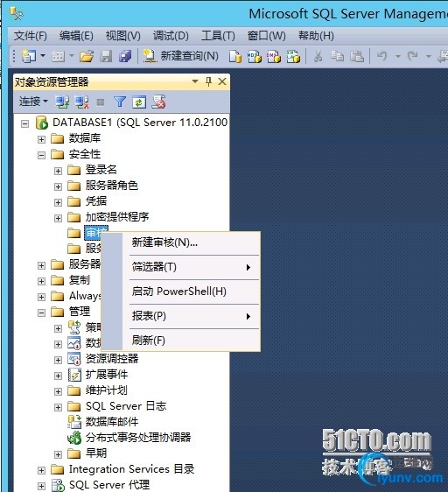Expand SQL Server 代理 node
Screen dimensions: 448x492
point(41,486)
